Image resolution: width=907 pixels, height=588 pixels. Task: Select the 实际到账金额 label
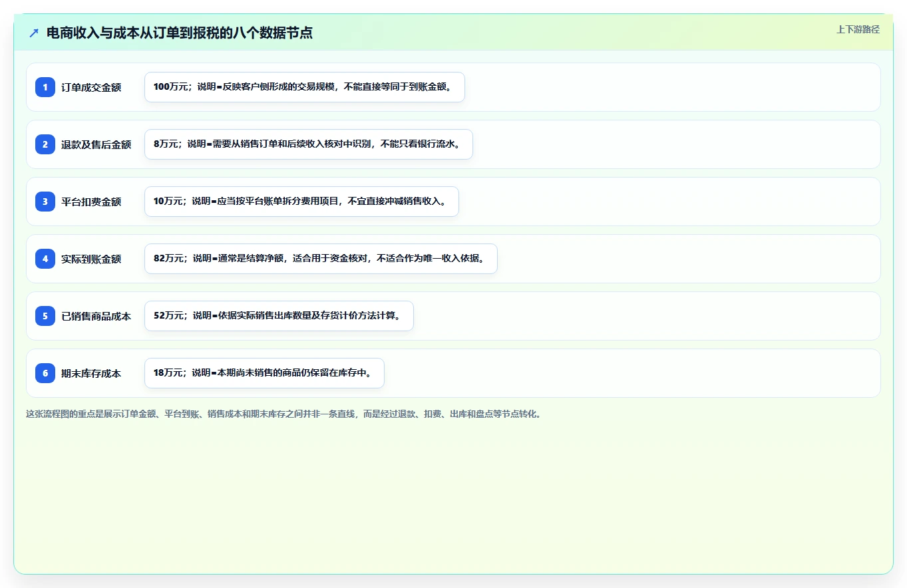point(91,259)
